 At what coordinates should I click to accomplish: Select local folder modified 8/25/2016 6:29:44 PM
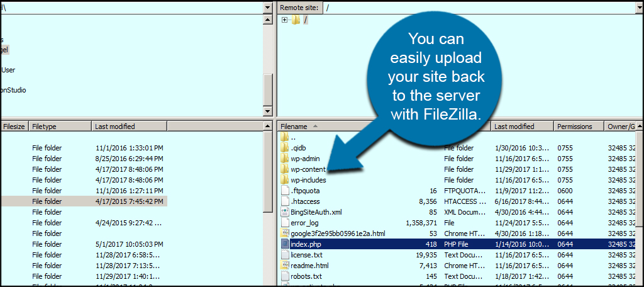[84, 159]
